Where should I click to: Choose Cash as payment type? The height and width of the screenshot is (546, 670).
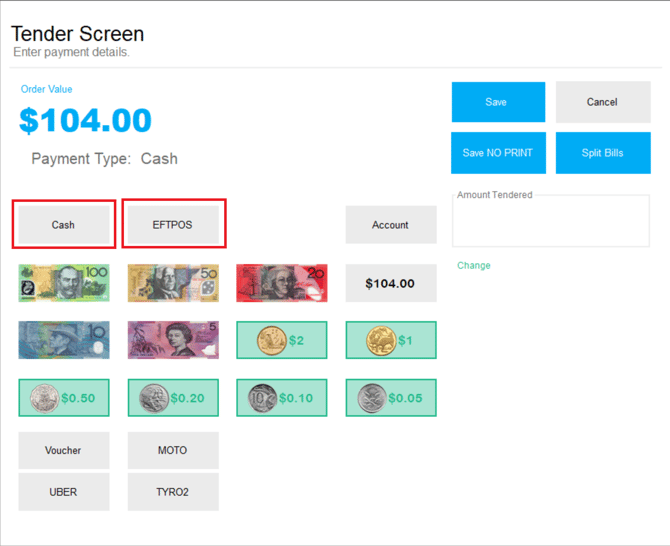coord(64,224)
